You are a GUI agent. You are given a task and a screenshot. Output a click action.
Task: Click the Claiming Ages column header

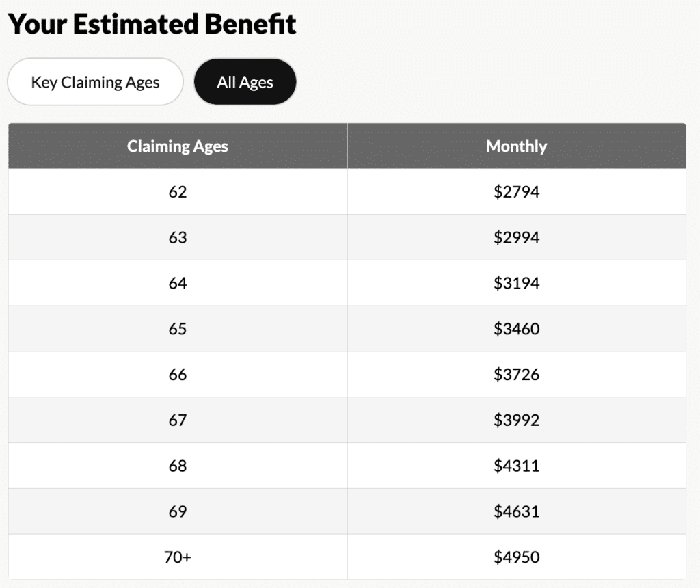point(177,146)
